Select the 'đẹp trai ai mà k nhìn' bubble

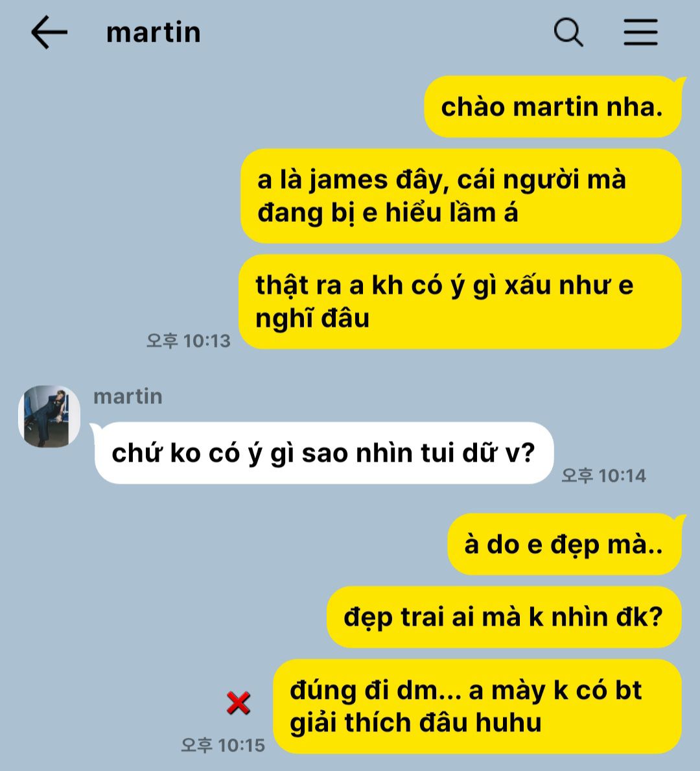[504, 617]
